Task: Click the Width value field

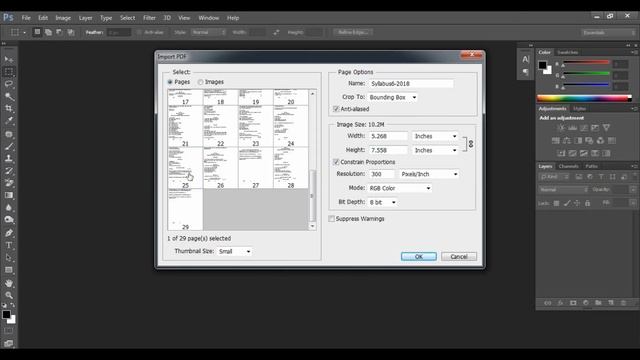Action: tap(388, 136)
